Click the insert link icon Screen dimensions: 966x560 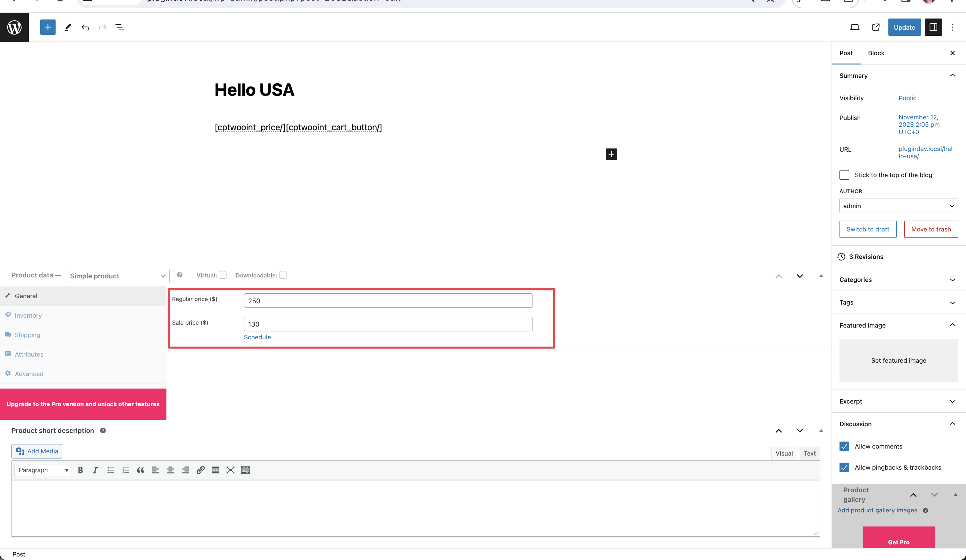200,470
